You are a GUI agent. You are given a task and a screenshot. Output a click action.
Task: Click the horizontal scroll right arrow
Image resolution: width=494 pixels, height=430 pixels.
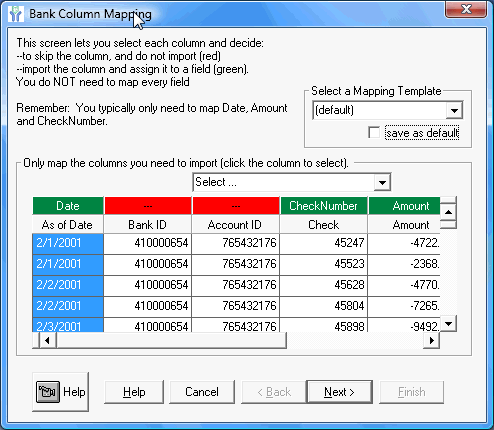coord(432,341)
